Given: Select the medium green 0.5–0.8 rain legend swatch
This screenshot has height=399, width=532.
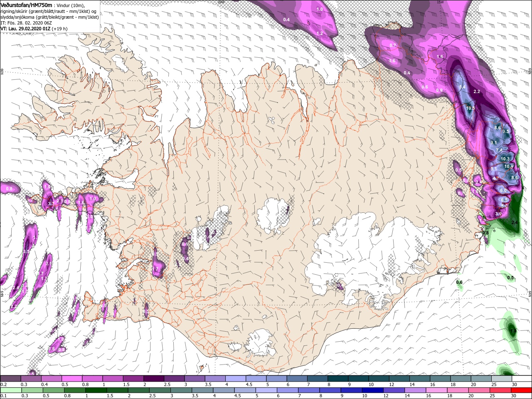Looking at the screenshot, I should coord(53,390).
